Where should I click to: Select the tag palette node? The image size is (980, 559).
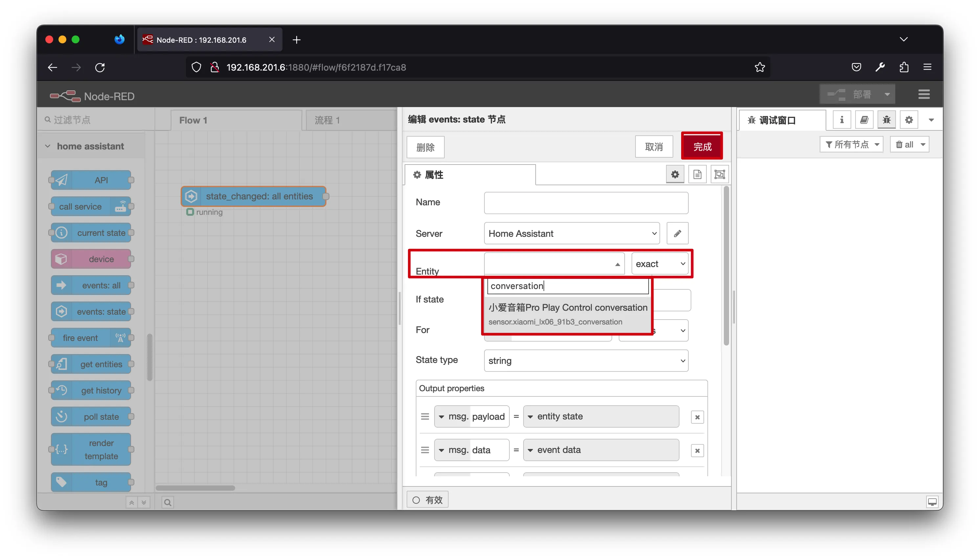tap(91, 482)
